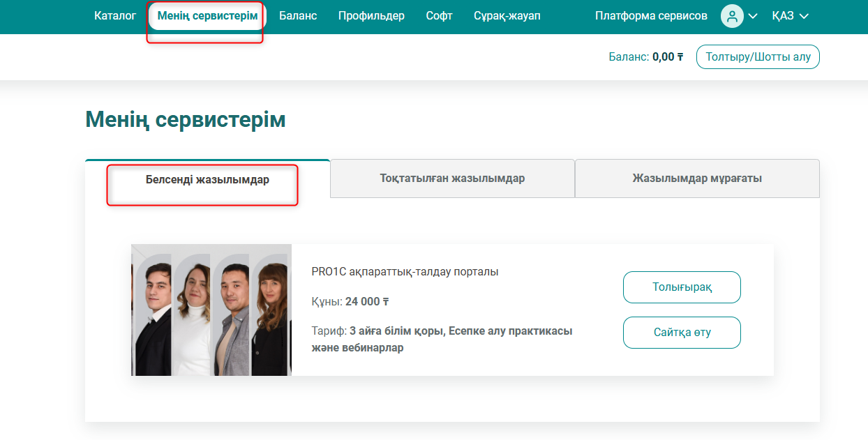Switch to Белсенді жазылымдар tab
The image size is (868, 440).
tap(207, 179)
